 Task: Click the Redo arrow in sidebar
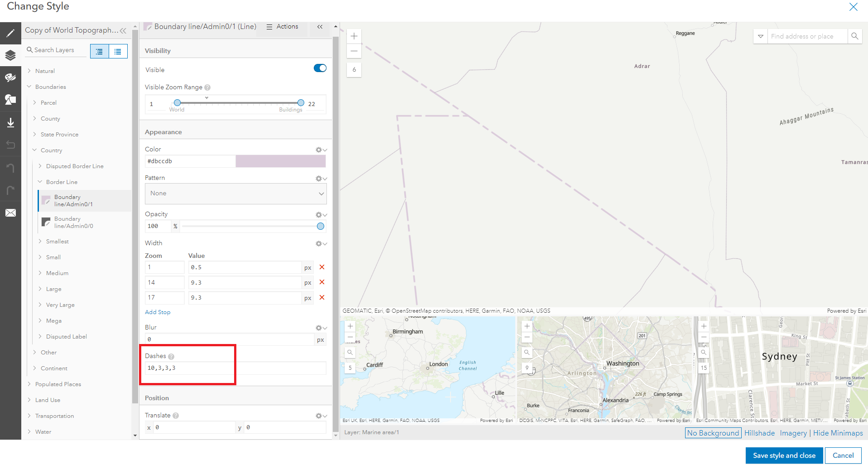[11, 190]
